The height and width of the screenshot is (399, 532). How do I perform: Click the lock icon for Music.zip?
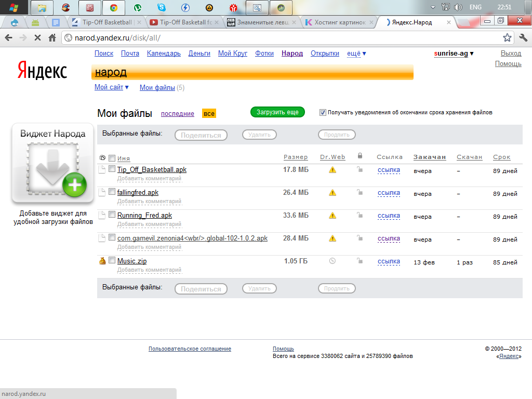coord(360,261)
